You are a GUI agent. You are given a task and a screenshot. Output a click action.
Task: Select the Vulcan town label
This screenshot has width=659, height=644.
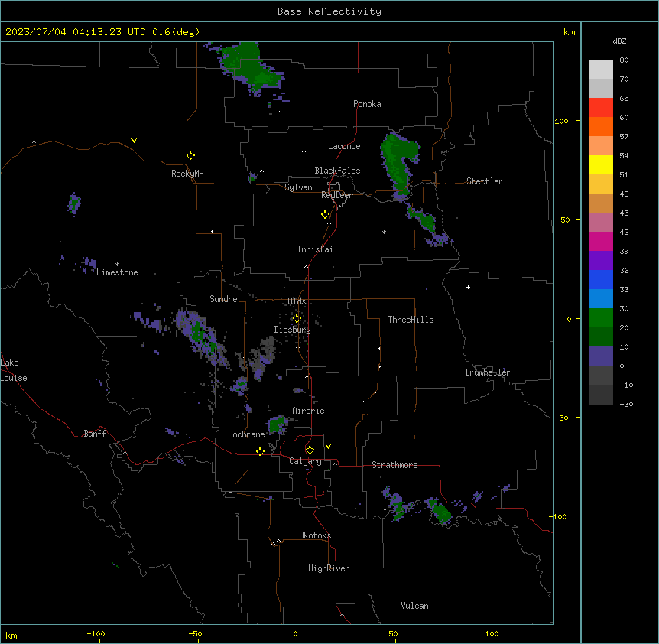pyautogui.click(x=414, y=606)
